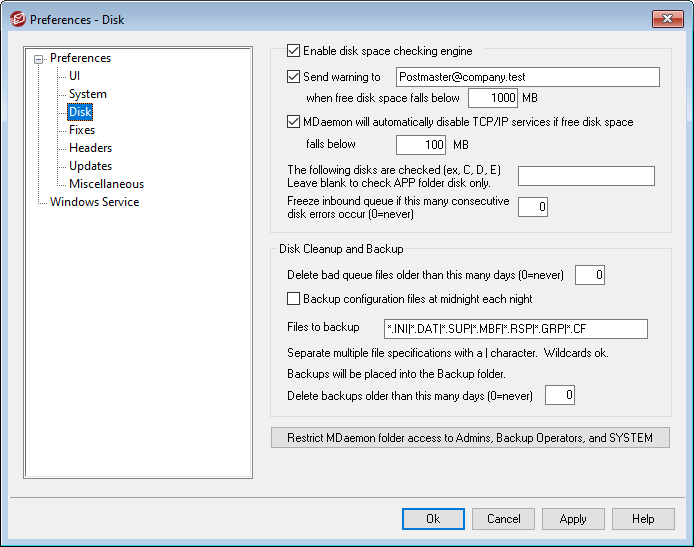This screenshot has height=547, width=694.
Task: Open Windows Service tree item
Action: [94, 202]
